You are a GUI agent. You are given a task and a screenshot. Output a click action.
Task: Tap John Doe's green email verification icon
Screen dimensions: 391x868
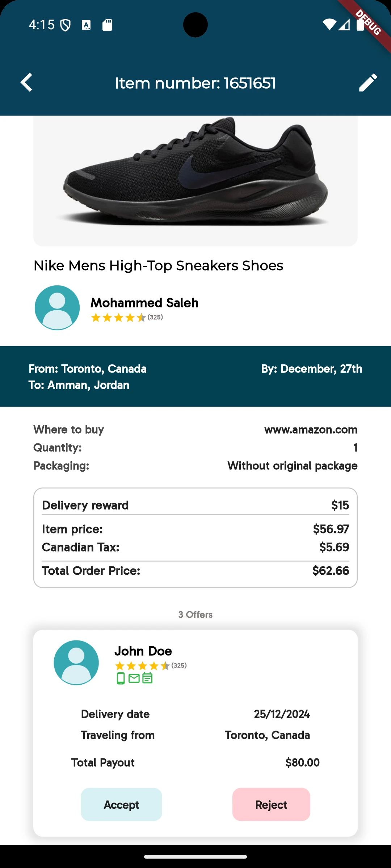coord(134,678)
